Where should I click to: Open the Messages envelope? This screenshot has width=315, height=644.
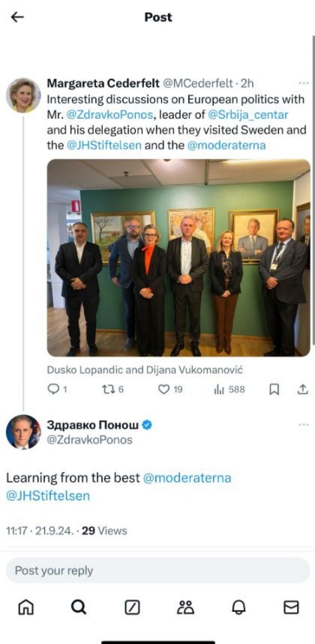tap(291, 607)
